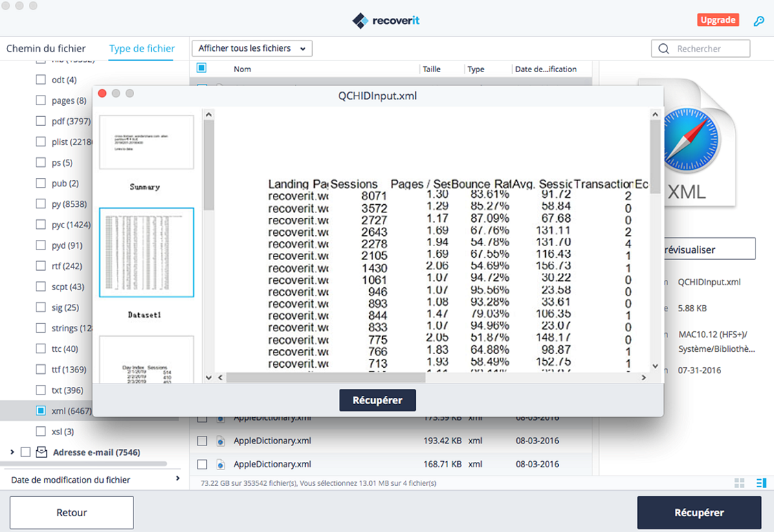Image resolution: width=774 pixels, height=532 pixels.
Task: Click the key activation icon
Action: (759, 21)
